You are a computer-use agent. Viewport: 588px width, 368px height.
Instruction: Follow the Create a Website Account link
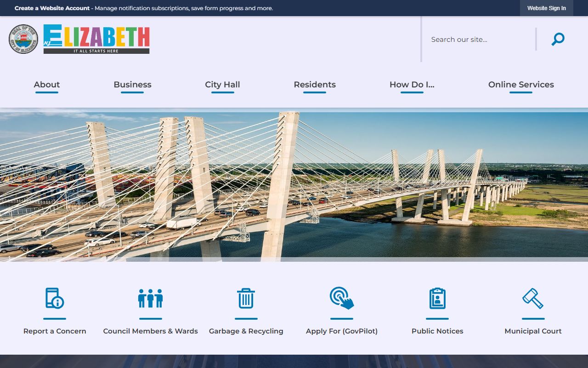[52, 8]
